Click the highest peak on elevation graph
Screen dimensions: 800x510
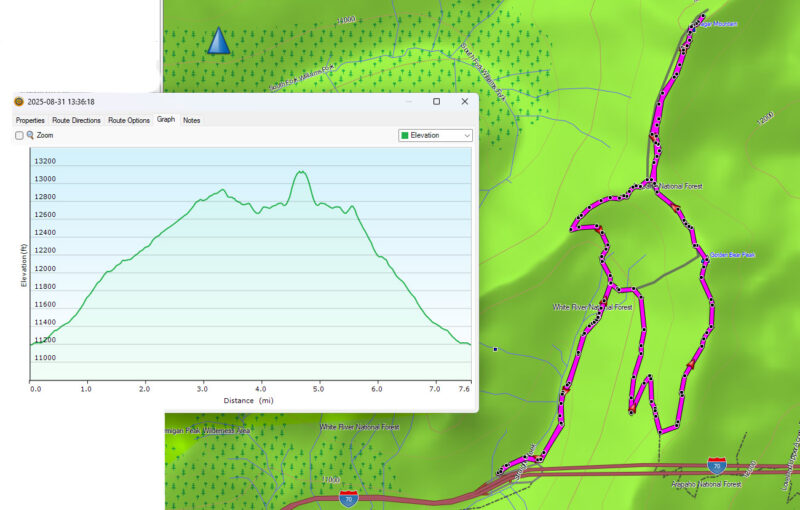[x=300, y=172]
